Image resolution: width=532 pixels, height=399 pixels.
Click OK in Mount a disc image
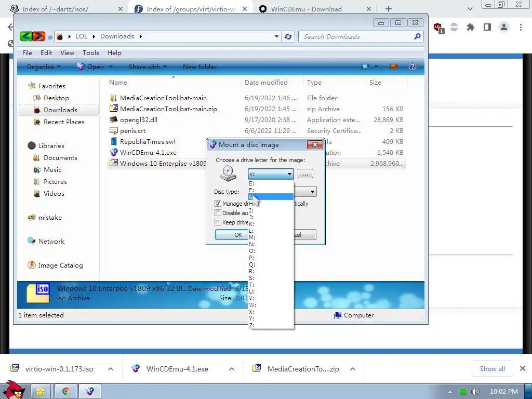coord(232,235)
